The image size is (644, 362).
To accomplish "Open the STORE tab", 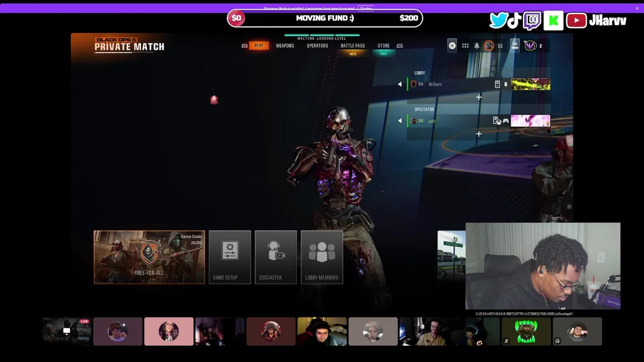I will point(383,46).
